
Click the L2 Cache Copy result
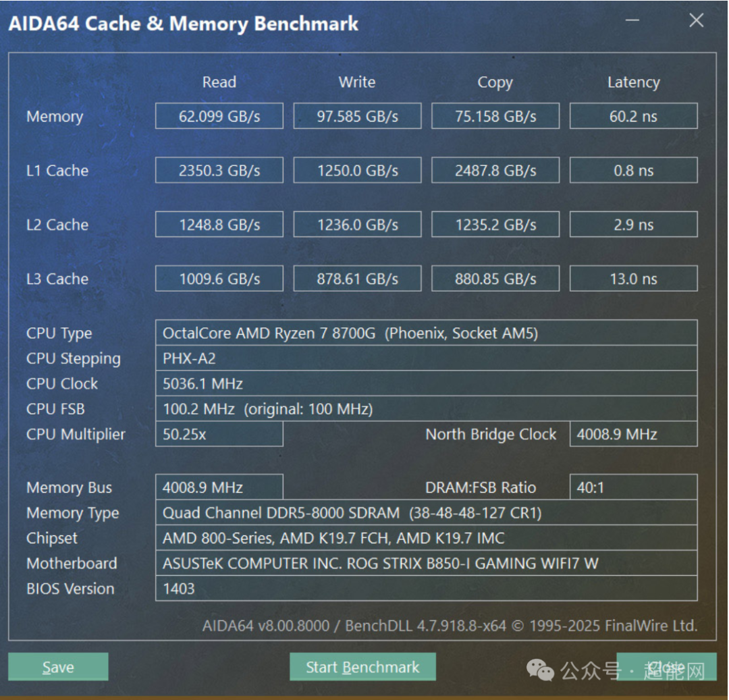point(495,224)
